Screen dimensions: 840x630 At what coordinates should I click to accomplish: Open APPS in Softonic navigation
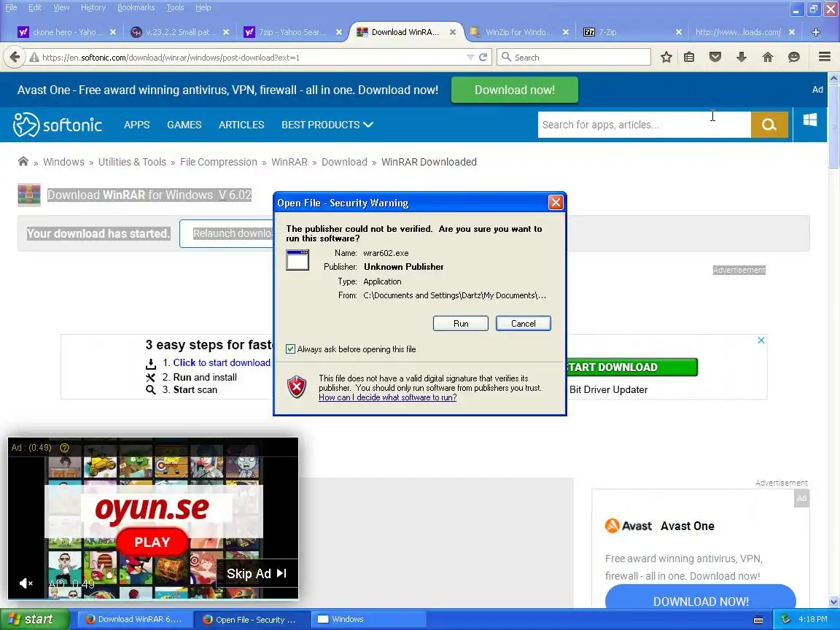[x=136, y=125]
